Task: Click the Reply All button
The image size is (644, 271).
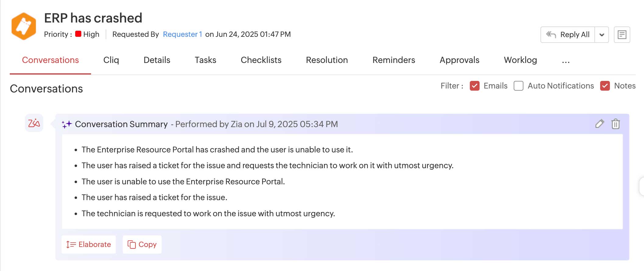Action: [574, 34]
